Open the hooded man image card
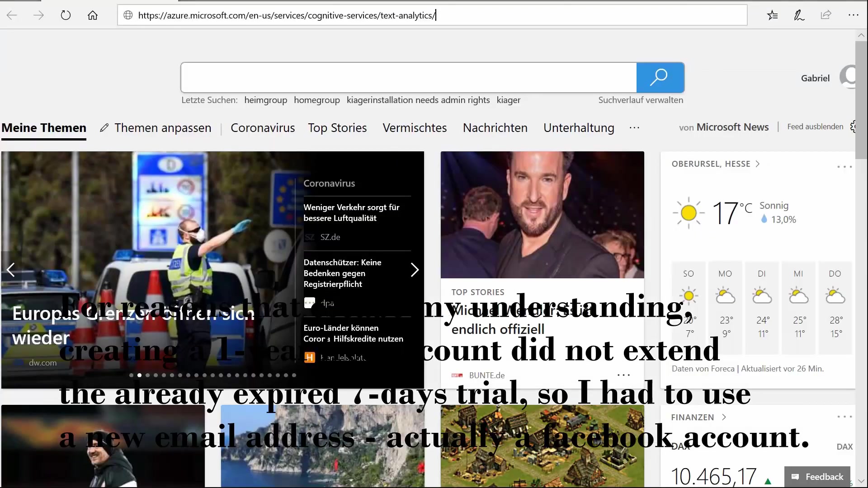The height and width of the screenshot is (488, 868). pos(103,446)
